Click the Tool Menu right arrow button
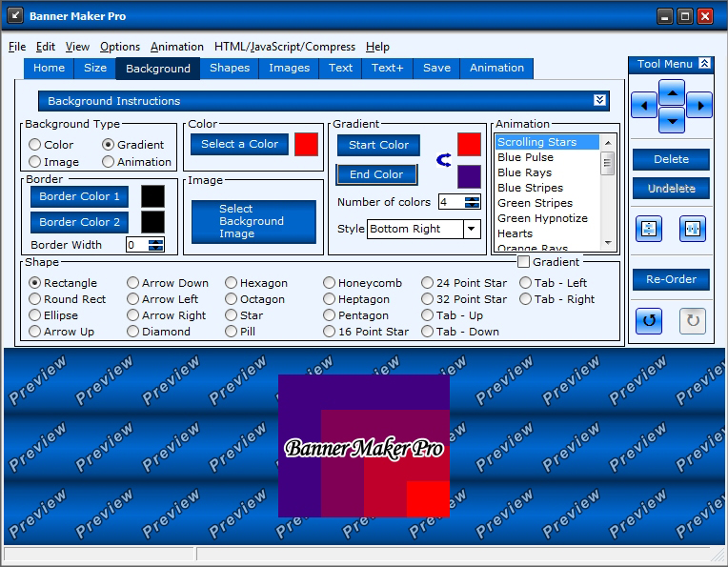This screenshot has width=728, height=567. tap(699, 105)
